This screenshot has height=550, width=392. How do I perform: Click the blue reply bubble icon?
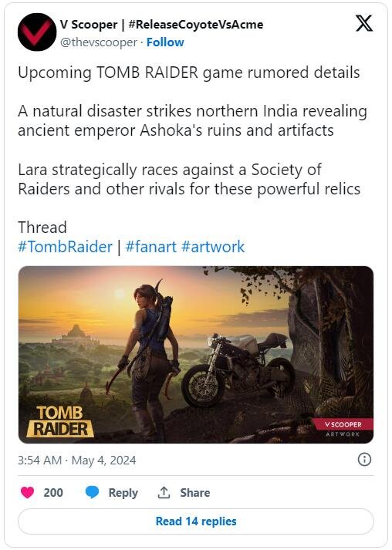click(93, 492)
